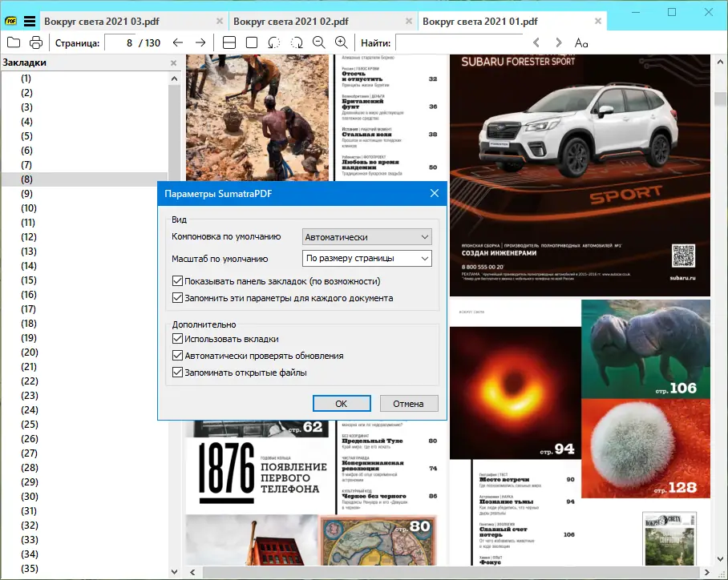Screen dimensions: 728x580
Task: Select bookmark (8)
Action: click(27, 179)
